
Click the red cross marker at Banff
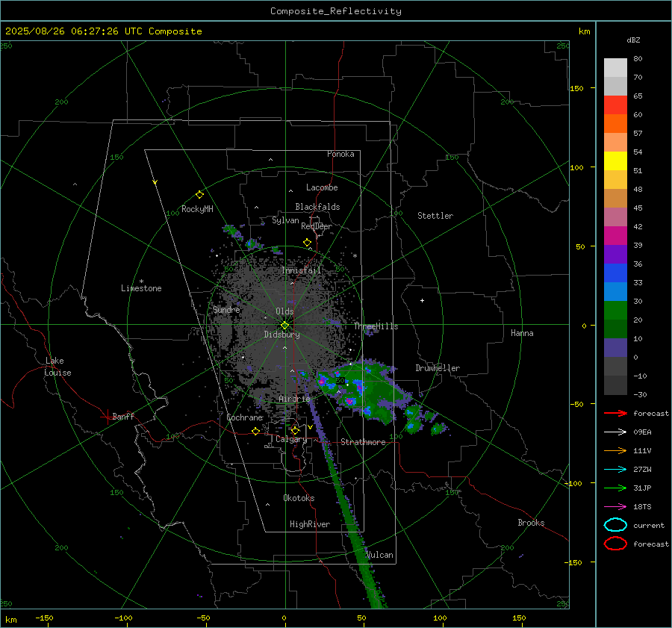pyautogui.click(x=107, y=417)
